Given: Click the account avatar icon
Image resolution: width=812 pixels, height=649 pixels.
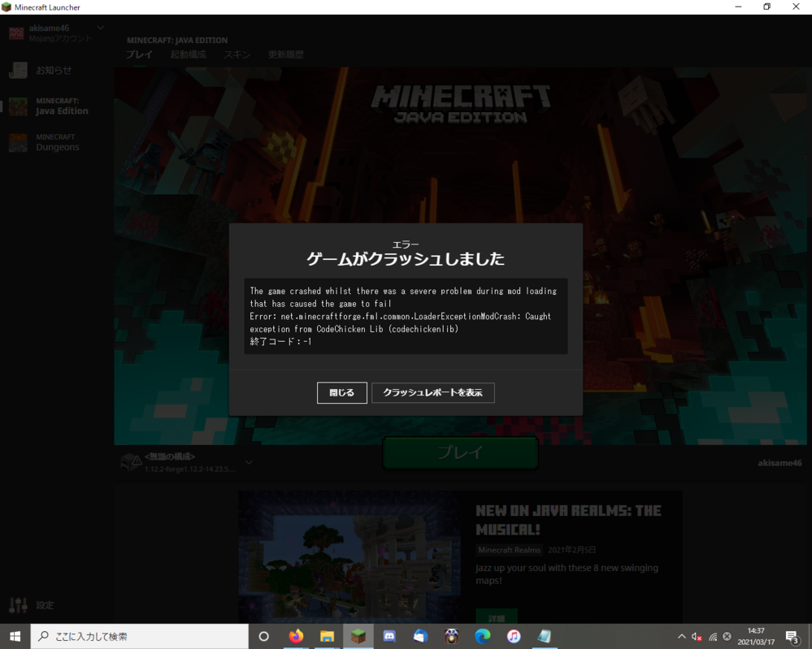Looking at the screenshot, I should pos(16,33).
